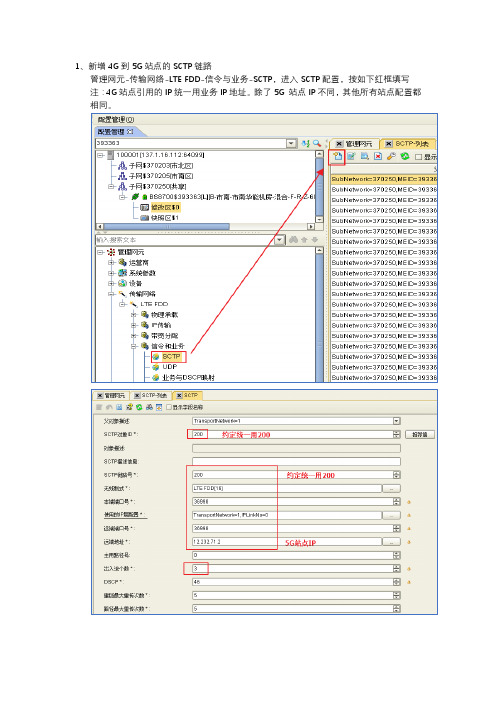This screenshot has width=496, height=702.
Task: Select the SCTP item in the navigation tree
Action: point(171,356)
